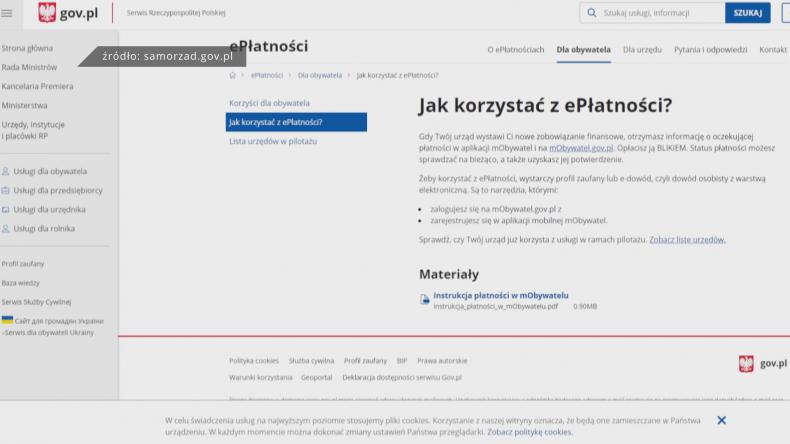Open Usługi dla przedsiębiorcy sidebar link
The width and height of the screenshot is (790, 444).
pos(58,191)
